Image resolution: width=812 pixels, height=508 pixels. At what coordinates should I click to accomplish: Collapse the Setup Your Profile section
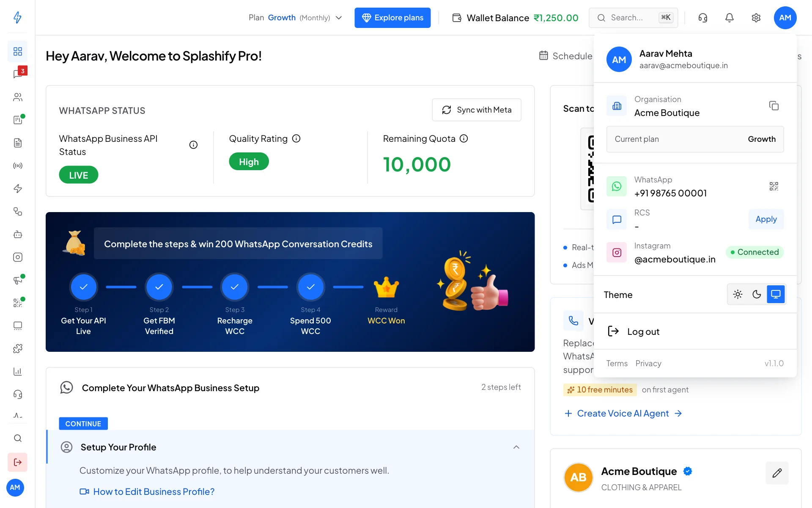coord(516,447)
